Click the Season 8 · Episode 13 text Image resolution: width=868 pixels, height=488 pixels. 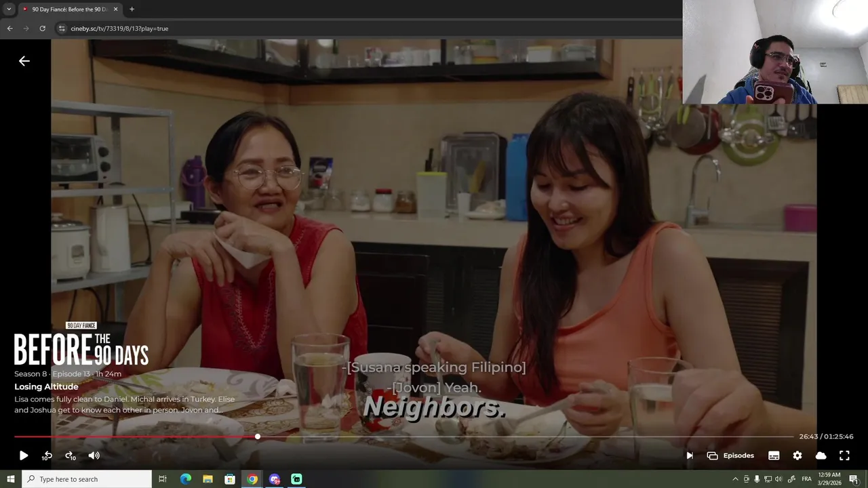(x=51, y=374)
